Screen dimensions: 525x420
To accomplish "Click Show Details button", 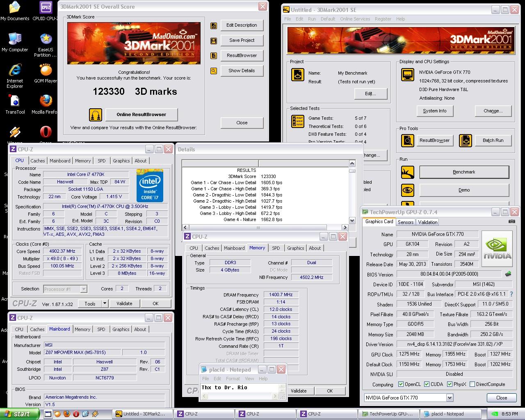I will [x=242, y=71].
